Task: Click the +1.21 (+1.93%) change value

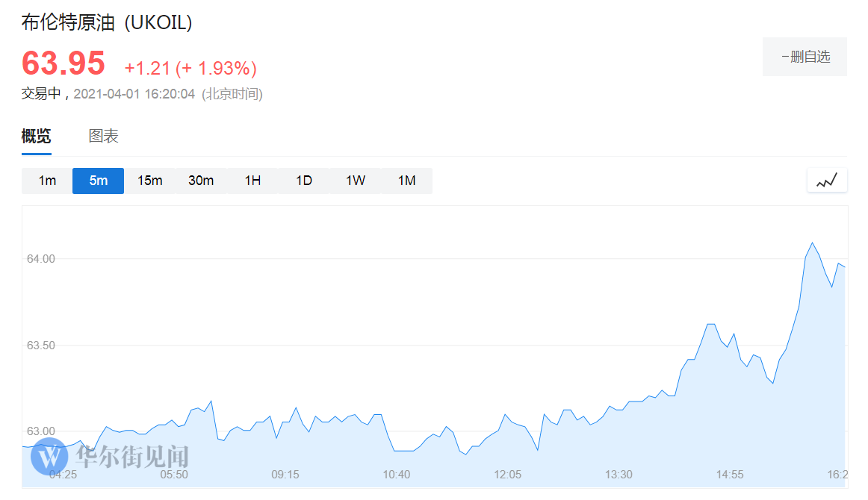Action: point(190,69)
